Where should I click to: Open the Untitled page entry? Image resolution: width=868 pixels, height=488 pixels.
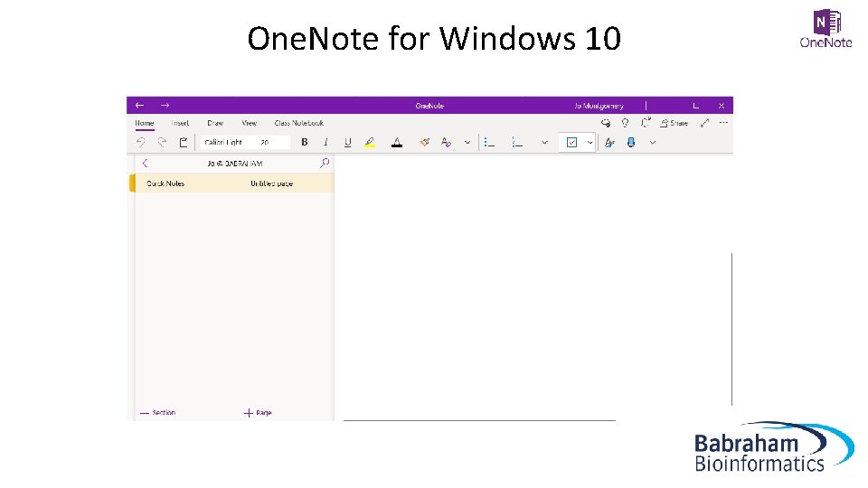click(x=272, y=183)
